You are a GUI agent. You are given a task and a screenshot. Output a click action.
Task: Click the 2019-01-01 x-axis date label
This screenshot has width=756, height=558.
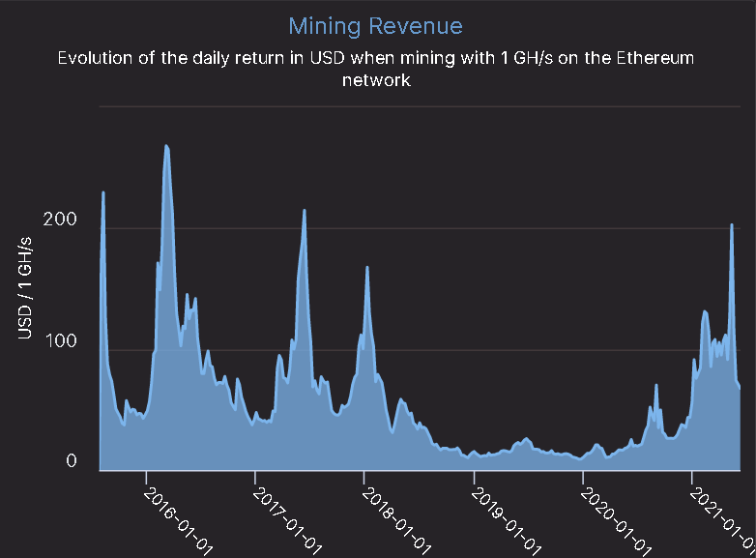coord(506,521)
